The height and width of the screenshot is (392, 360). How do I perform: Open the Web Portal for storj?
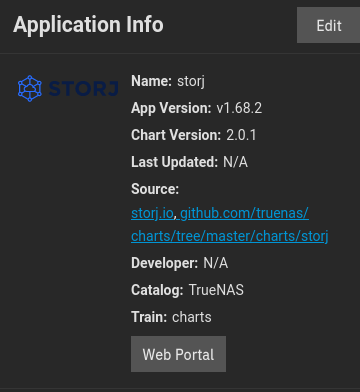(x=178, y=354)
